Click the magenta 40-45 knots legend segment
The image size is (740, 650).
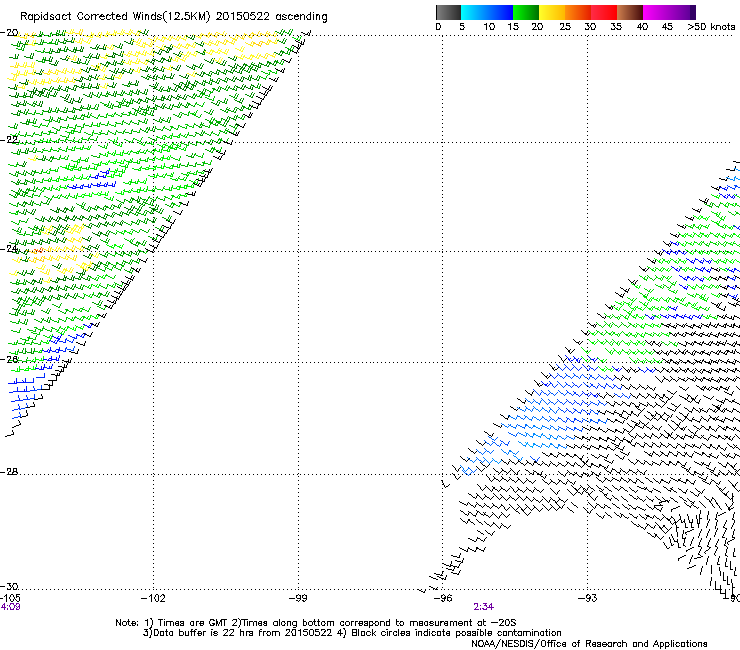656,12
